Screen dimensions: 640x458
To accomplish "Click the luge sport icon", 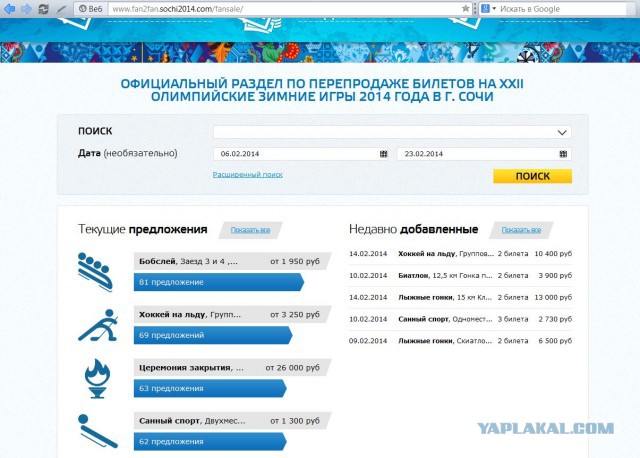I will tap(98, 431).
